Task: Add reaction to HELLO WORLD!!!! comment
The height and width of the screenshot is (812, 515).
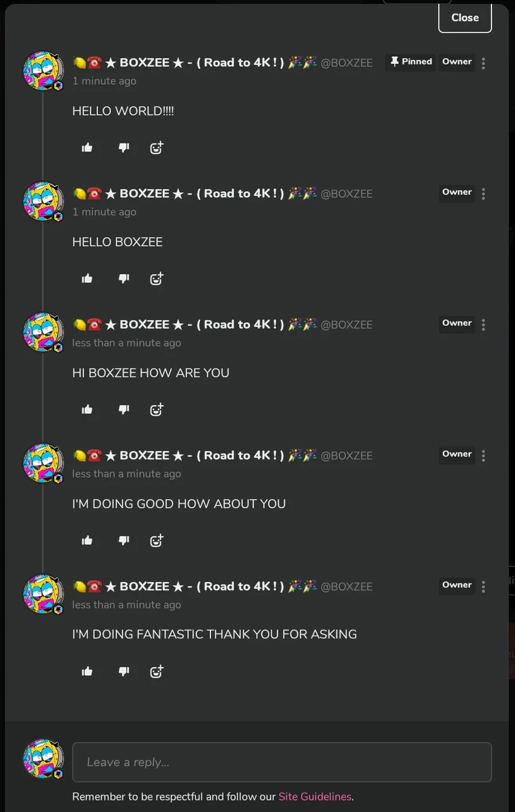Action: (x=157, y=148)
